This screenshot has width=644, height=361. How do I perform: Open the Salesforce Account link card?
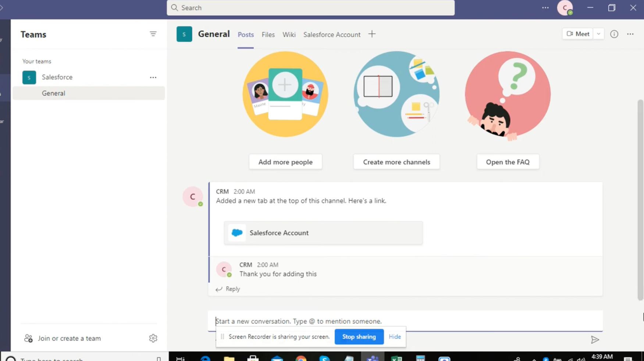(323, 233)
